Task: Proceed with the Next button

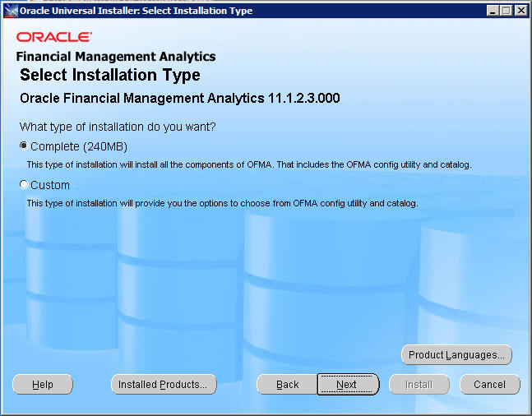Action: click(348, 385)
